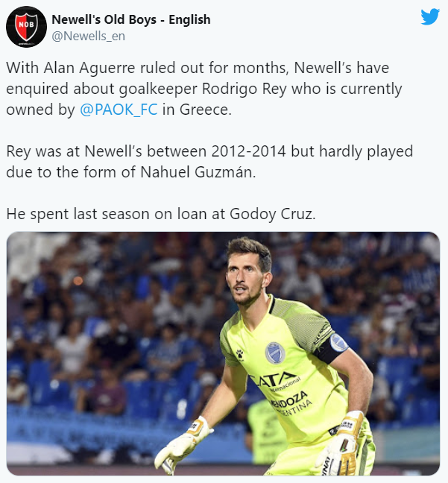Open the goalkeeper photo in the tweet

click(223, 353)
